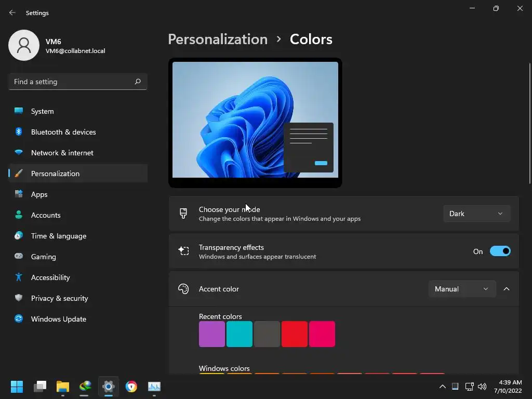
Task: Click the Personalization paintbrush icon
Action: tap(19, 174)
